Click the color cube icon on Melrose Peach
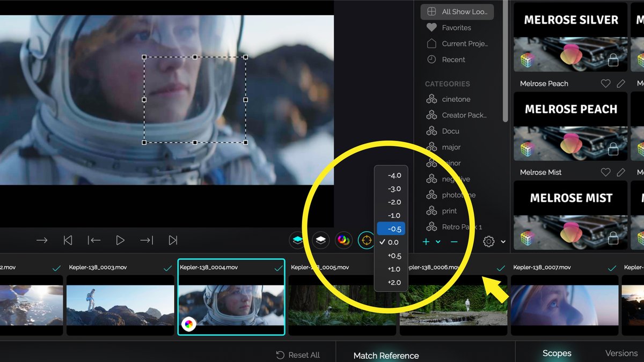The height and width of the screenshot is (362, 644). [526, 150]
